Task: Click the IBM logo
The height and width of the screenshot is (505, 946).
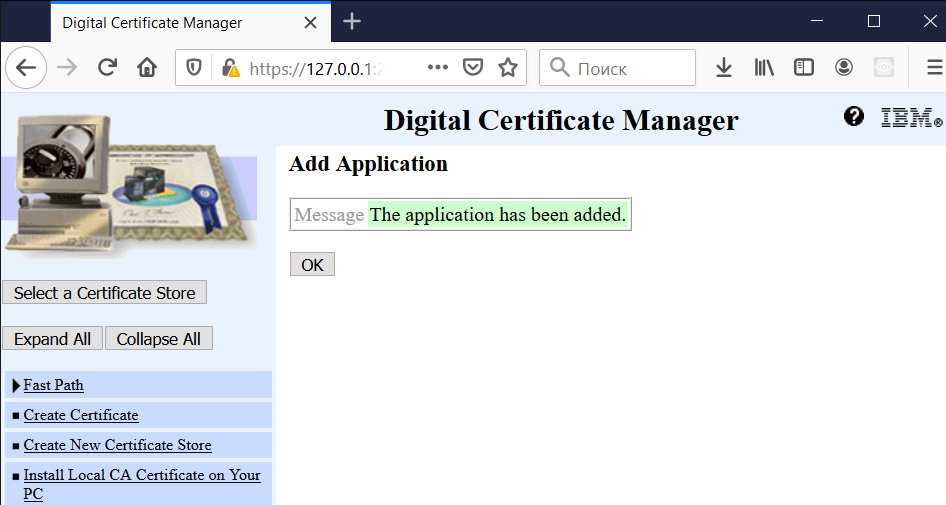Action: click(910, 118)
